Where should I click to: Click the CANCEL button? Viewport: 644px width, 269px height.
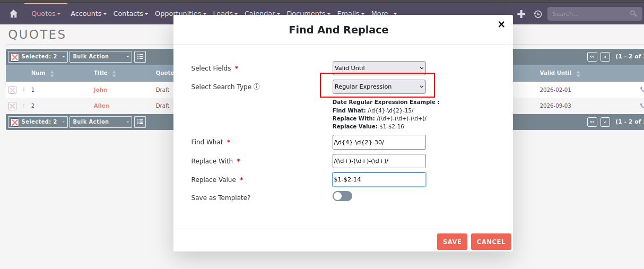[x=491, y=241]
